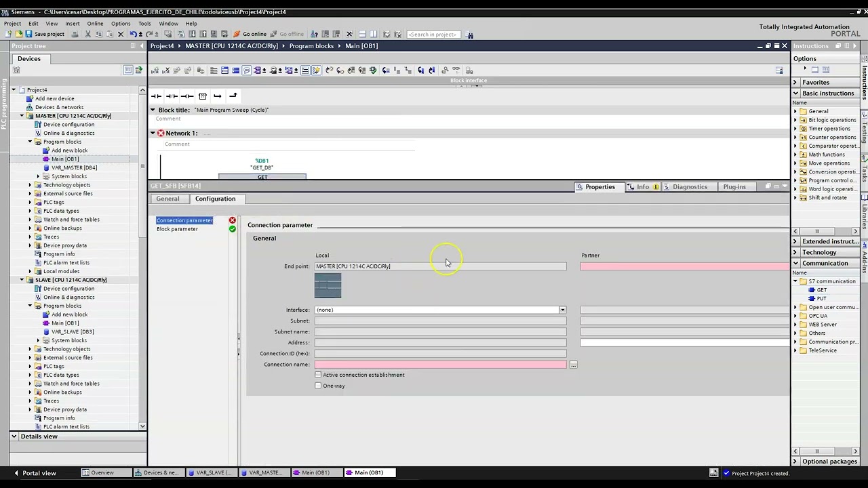Enable Active connection establishment checkbox

click(318, 375)
